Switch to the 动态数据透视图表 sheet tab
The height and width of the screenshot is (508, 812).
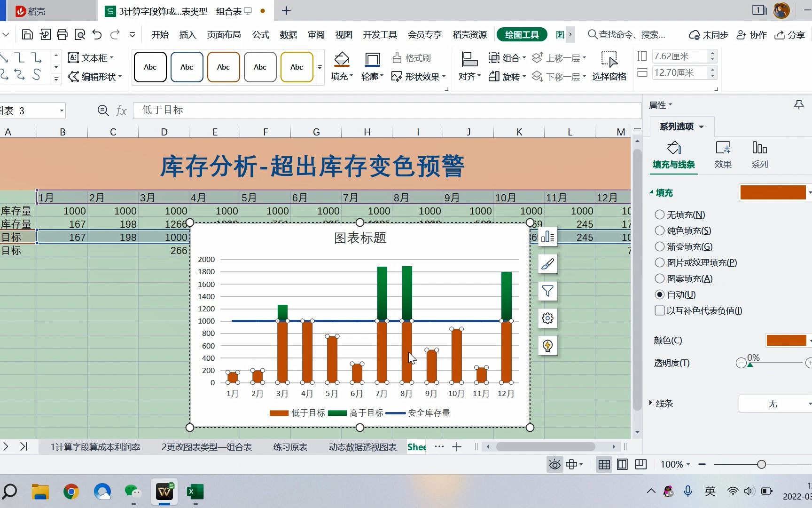tap(362, 447)
